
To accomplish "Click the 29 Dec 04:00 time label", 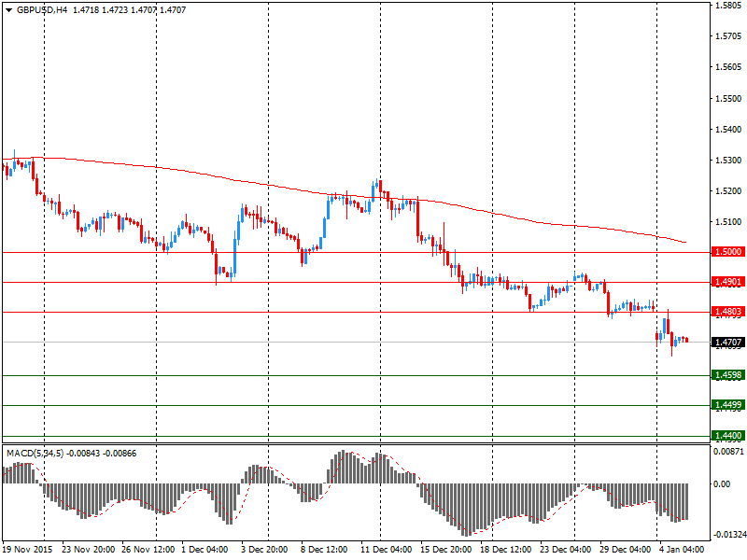I will 625,549.
